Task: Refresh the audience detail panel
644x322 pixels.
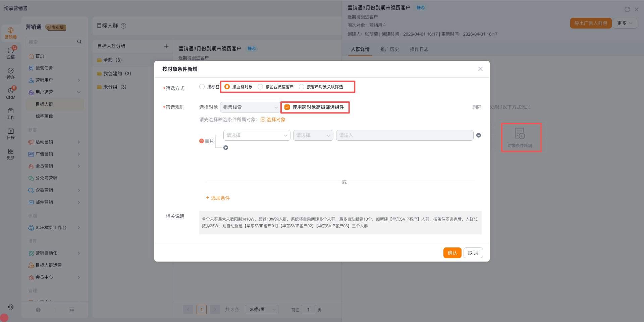Action: [x=627, y=9]
